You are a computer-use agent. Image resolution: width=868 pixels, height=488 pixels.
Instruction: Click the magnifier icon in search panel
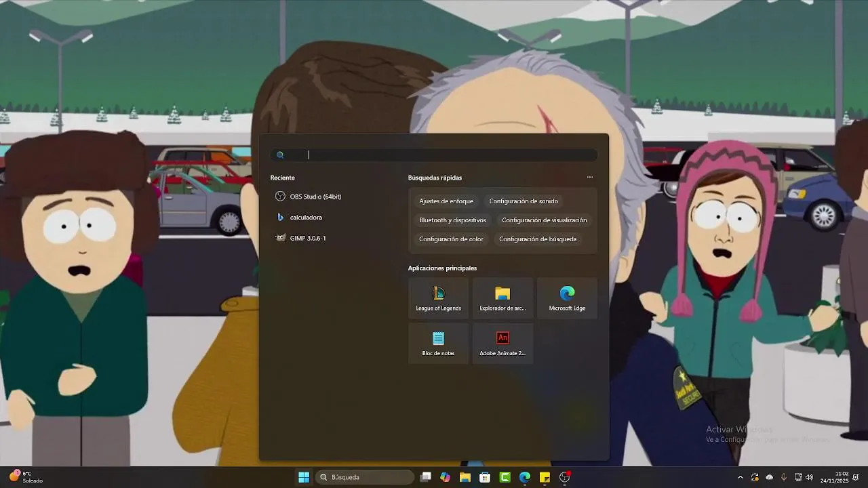point(280,155)
